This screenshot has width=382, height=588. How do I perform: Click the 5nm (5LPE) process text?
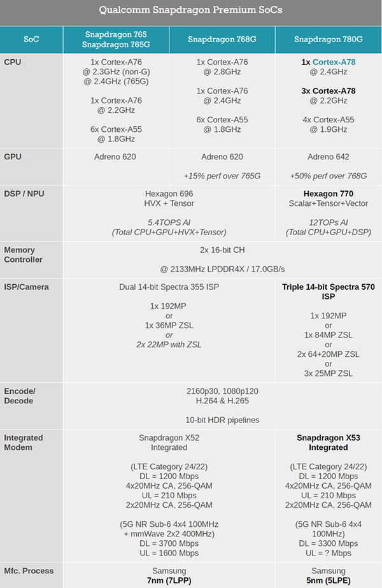coord(329,580)
